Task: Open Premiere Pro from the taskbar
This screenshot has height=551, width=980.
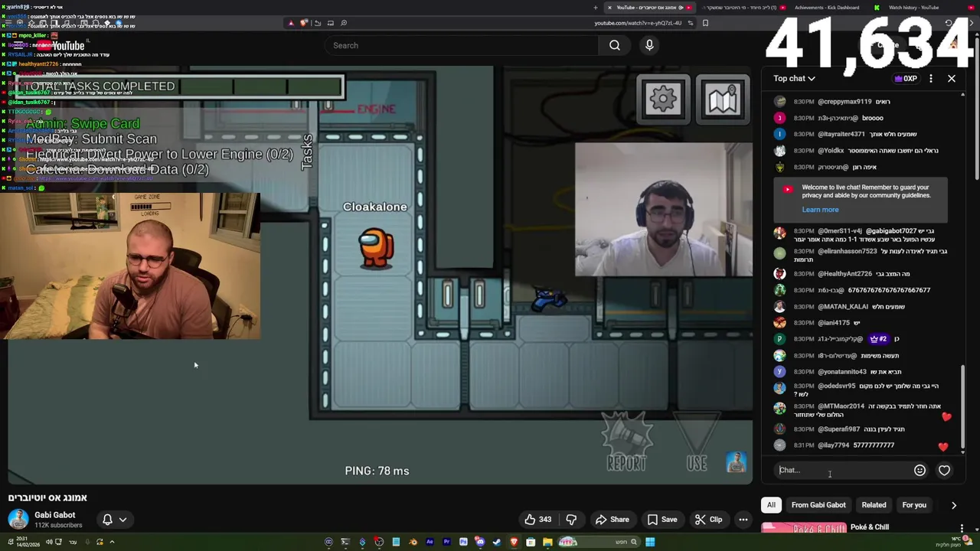Action: [x=446, y=542]
